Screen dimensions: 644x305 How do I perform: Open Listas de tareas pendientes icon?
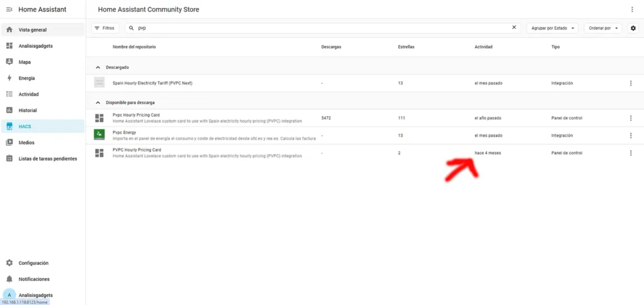pyautogui.click(x=9, y=158)
